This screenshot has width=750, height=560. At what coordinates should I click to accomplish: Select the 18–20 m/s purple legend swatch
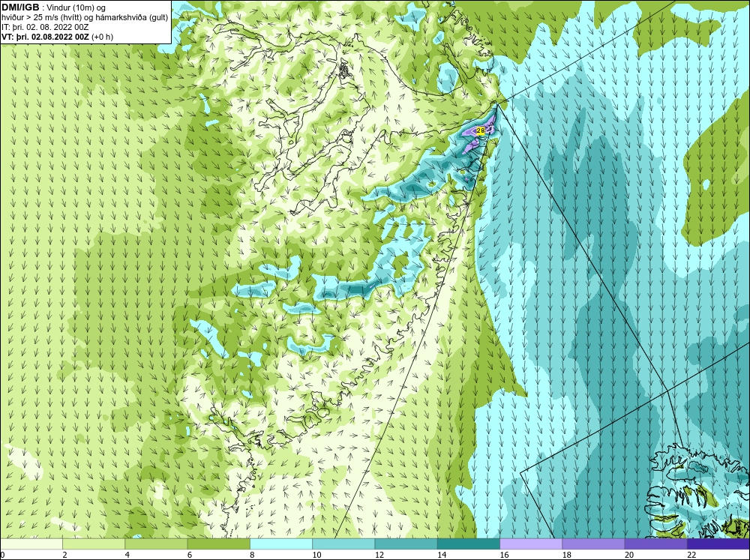tap(593, 544)
